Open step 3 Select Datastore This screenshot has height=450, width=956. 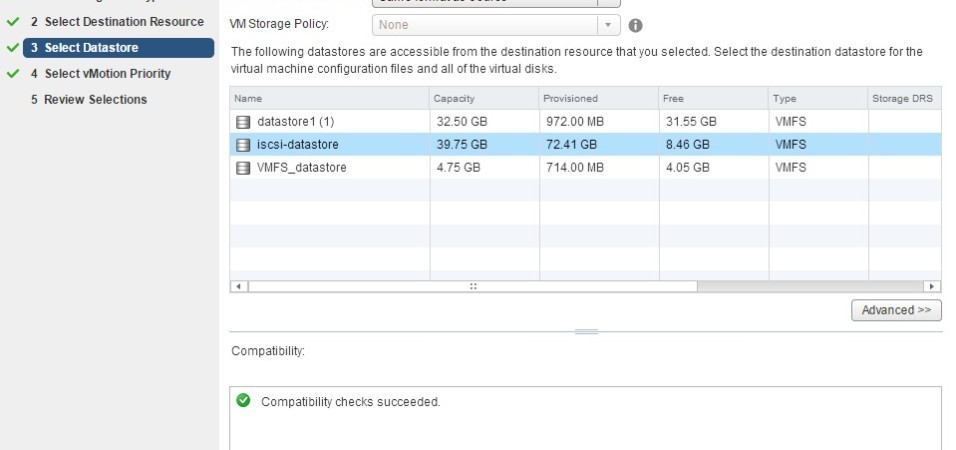pos(118,48)
